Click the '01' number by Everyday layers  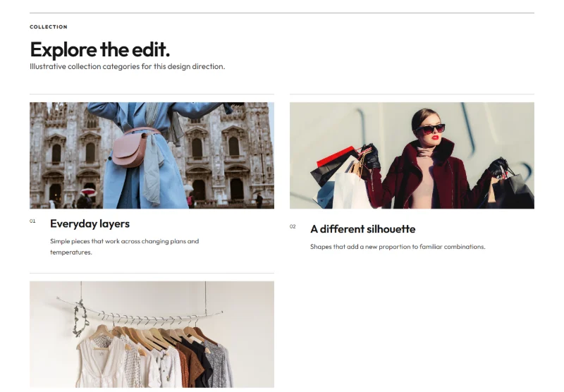click(x=32, y=221)
